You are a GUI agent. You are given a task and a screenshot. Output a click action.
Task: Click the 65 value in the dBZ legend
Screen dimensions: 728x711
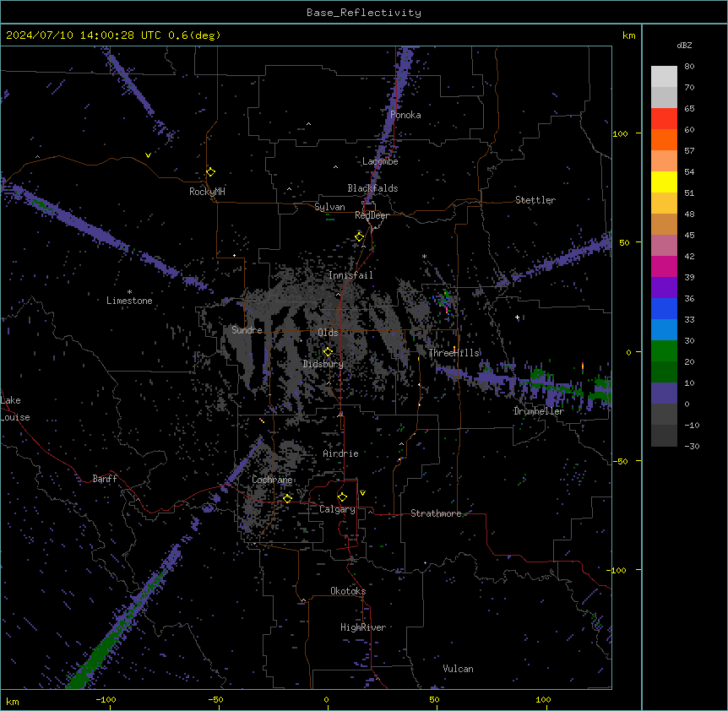tap(689, 109)
